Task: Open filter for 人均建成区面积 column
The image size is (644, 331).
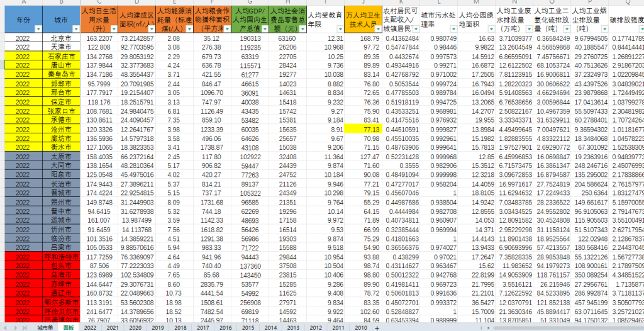Action: tap(152, 29)
